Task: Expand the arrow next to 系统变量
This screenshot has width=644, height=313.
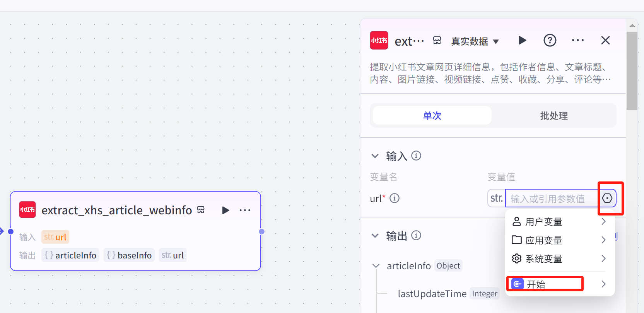Action: (603, 258)
